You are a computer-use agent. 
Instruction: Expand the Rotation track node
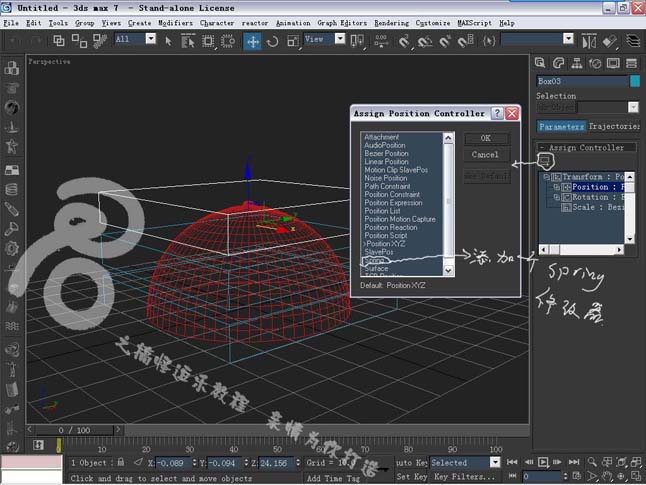(x=556, y=197)
